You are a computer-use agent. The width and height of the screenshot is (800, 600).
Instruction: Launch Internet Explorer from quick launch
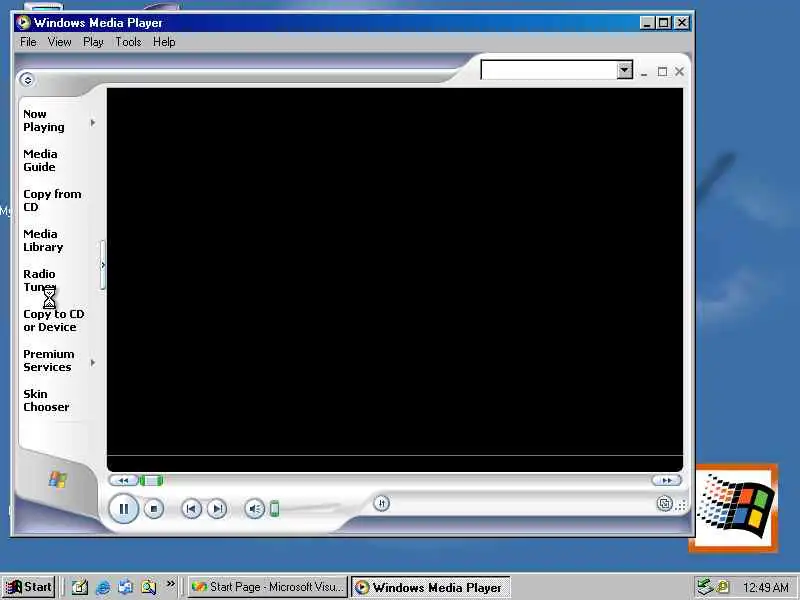[103, 587]
